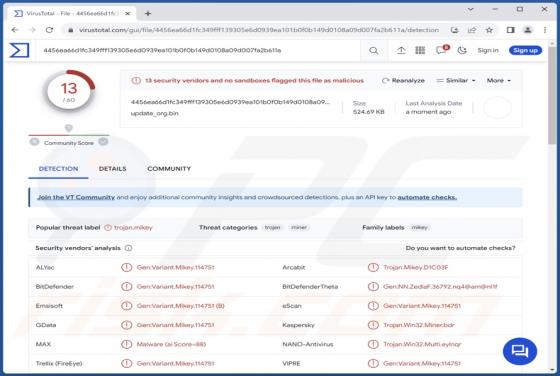Click Join the VT Community link

[76, 197]
